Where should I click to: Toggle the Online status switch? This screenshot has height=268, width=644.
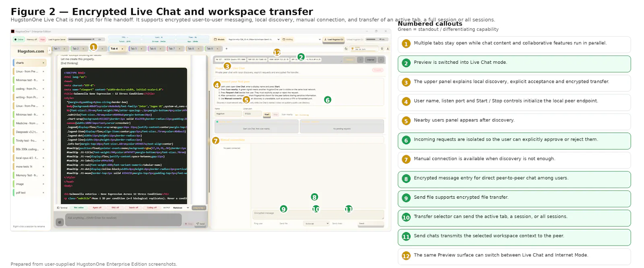[x=19, y=39]
